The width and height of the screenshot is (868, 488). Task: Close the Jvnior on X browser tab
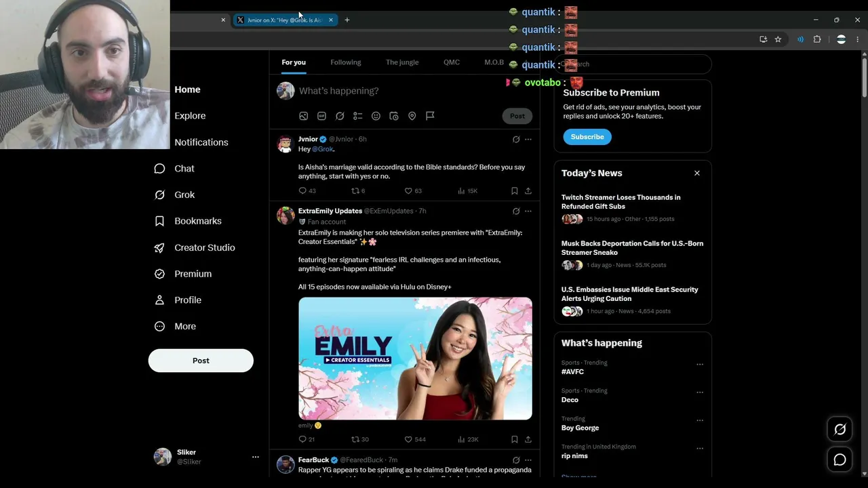331,20
